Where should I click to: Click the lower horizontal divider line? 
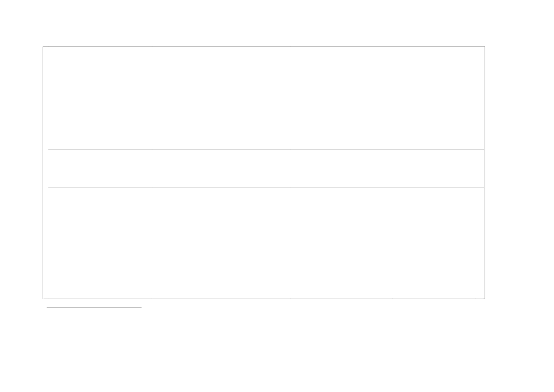pos(263,187)
